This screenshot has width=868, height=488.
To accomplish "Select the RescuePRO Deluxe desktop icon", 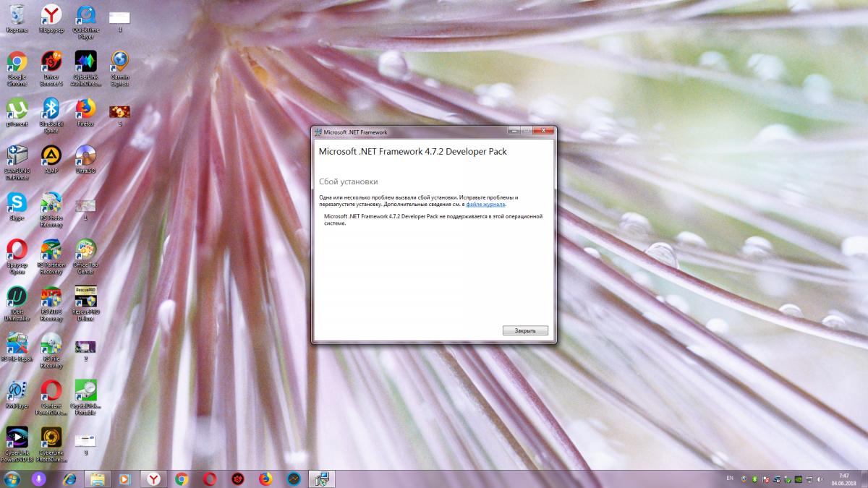I will 85,297.
